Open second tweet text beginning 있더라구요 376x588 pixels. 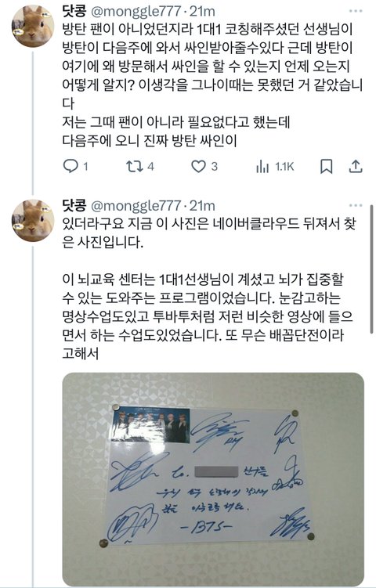click(x=208, y=288)
